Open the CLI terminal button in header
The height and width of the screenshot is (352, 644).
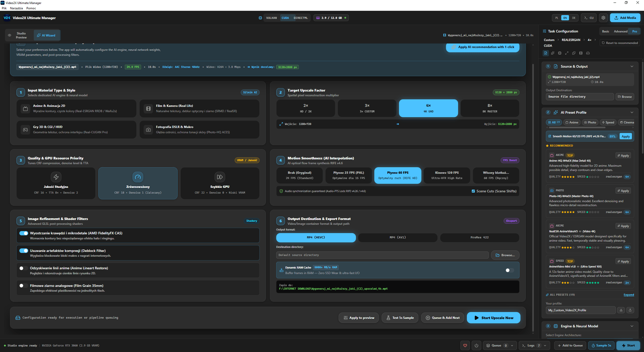point(589,18)
